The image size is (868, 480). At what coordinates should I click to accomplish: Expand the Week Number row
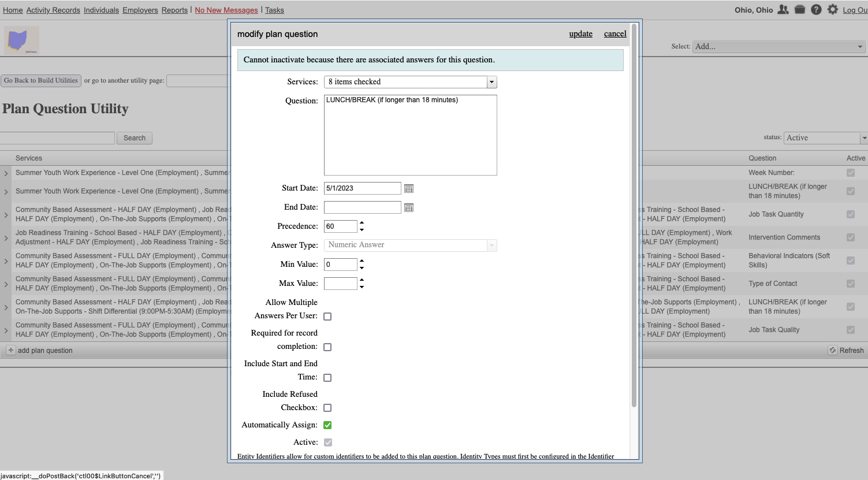coord(6,173)
